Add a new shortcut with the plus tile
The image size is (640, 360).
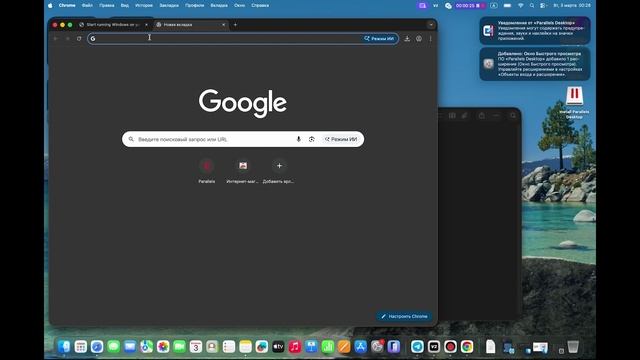[279, 171]
